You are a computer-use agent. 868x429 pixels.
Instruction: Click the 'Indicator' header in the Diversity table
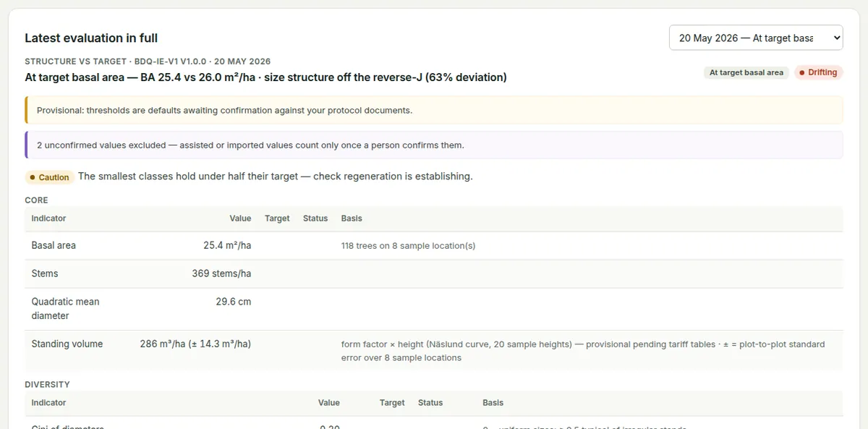click(x=48, y=403)
